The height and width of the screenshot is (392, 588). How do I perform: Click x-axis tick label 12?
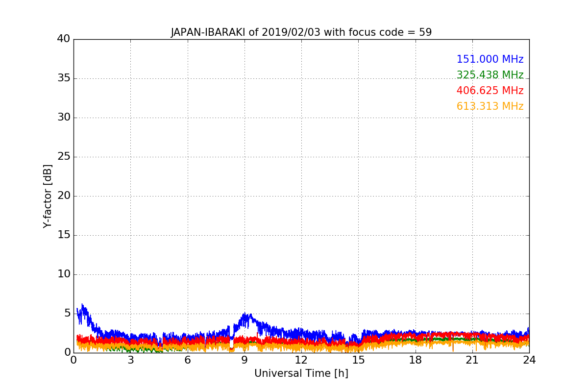[x=301, y=360]
